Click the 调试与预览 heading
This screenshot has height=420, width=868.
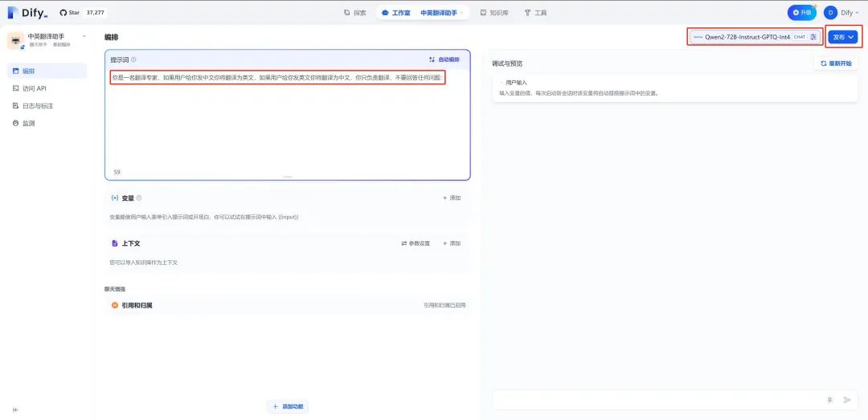pyautogui.click(x=507, y=63)
